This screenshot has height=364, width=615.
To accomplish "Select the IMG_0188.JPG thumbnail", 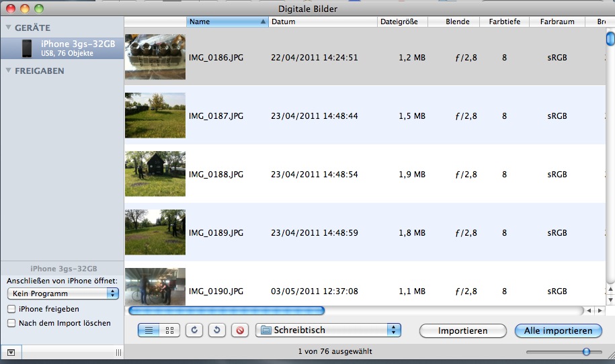I will click(155, 174).
